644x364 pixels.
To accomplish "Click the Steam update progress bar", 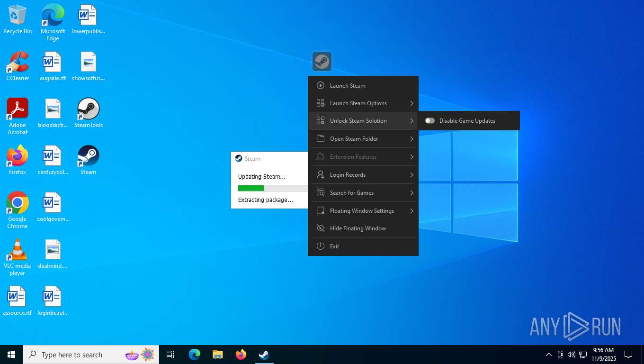I will (273, 188).
